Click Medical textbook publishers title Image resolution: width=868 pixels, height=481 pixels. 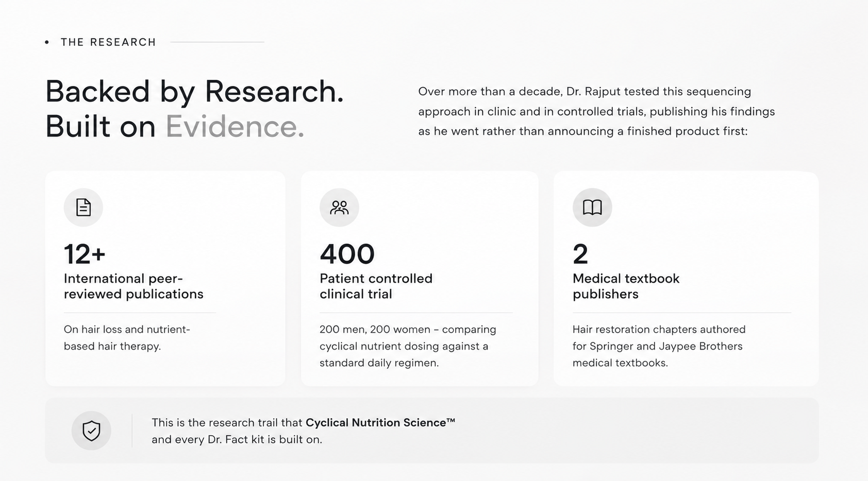[626, 286]
